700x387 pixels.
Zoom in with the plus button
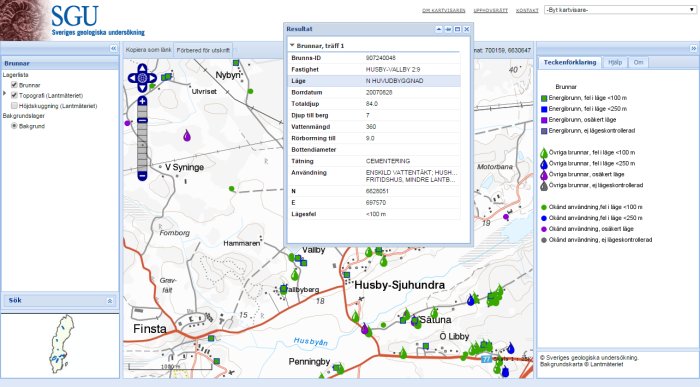point(142,101)
